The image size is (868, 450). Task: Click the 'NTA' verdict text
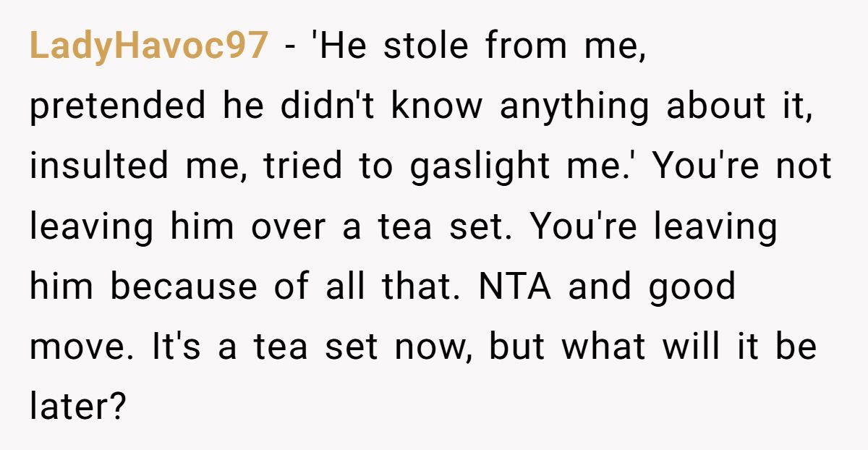point(514,287)
